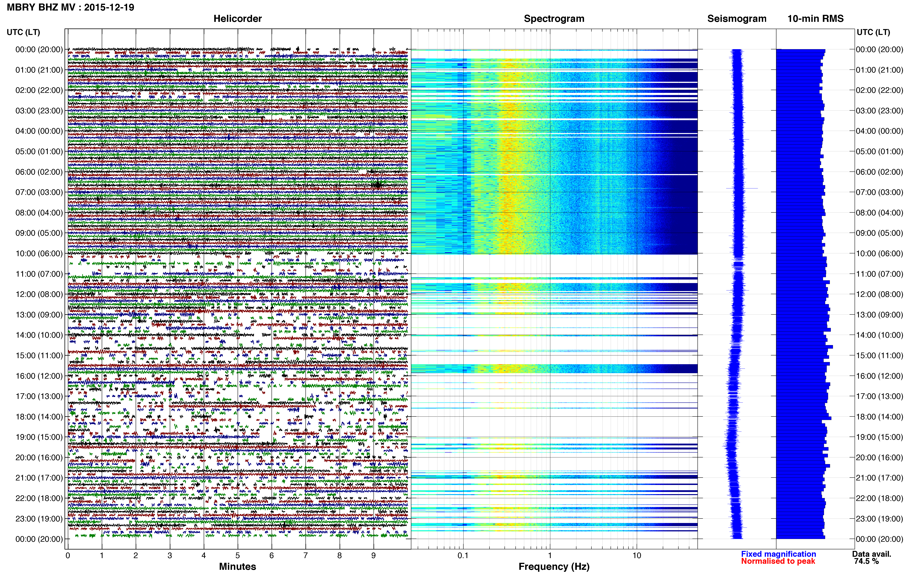
Task: Select the Seismogram panel heading
Action: coord(737,19)
